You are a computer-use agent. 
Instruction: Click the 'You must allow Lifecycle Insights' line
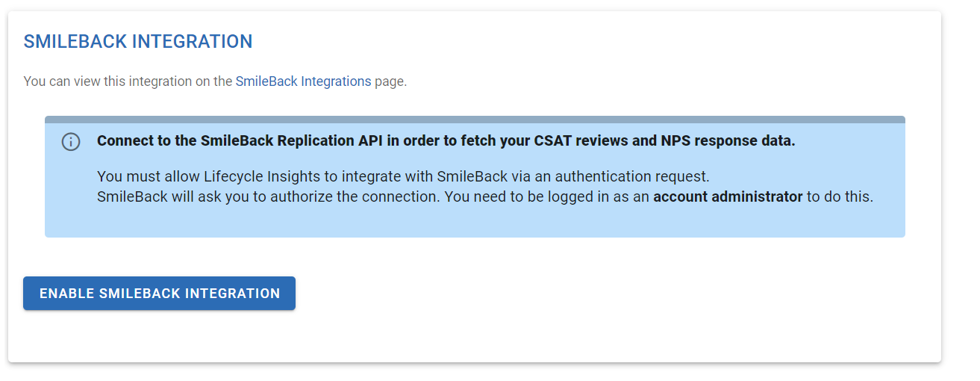pos(403,177)
